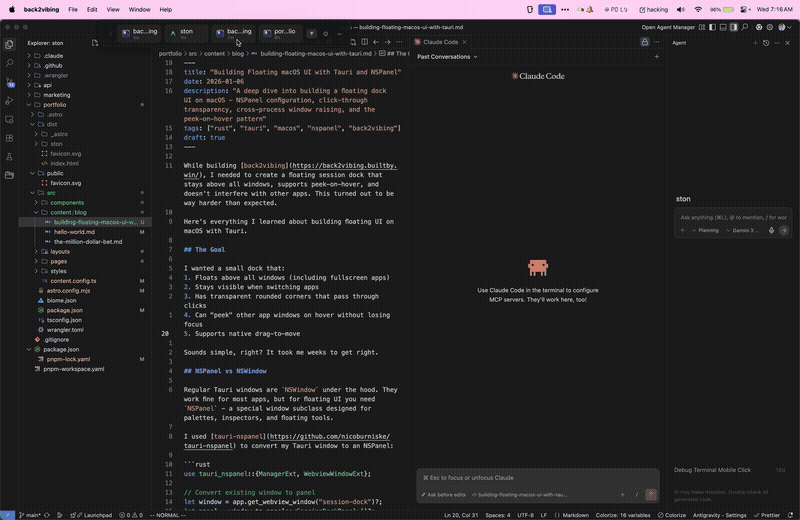The height and width of the screenshot is (520, 800).
Task: Open the Search view in activity bar
Action: pyautogui.click(x=9, y=62)
